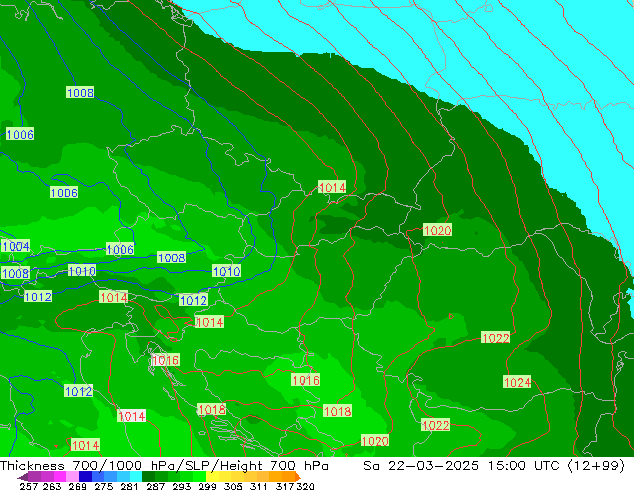Click the (12+99) forecast offset text
Viewport: 634px width, 490px height.
click(596, 466)
